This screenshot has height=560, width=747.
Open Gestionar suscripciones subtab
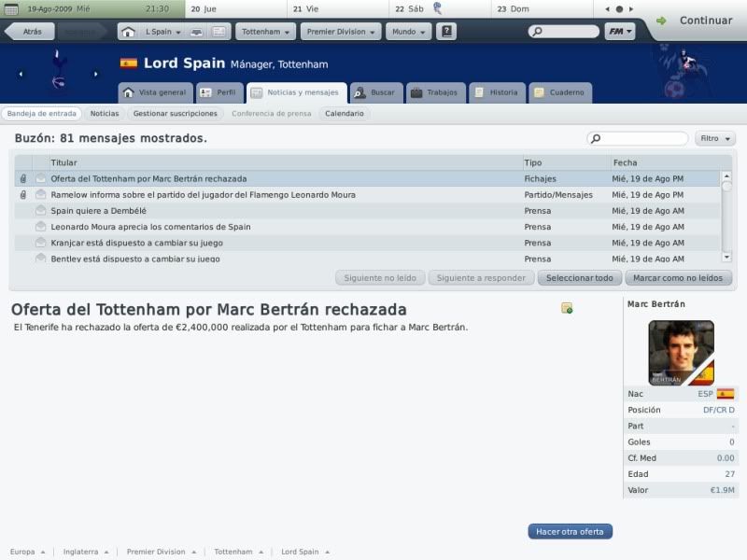[176, 114]
